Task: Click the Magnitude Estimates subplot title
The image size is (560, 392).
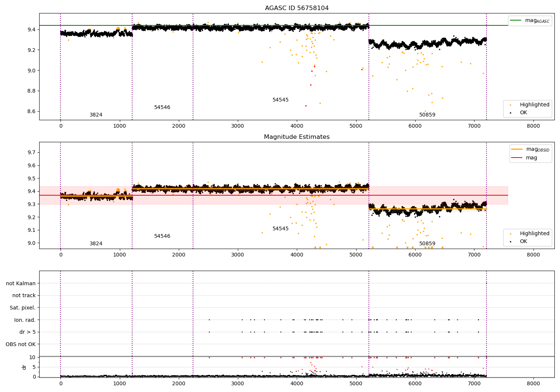Action: pyautogui.click(x=297, y=137)
